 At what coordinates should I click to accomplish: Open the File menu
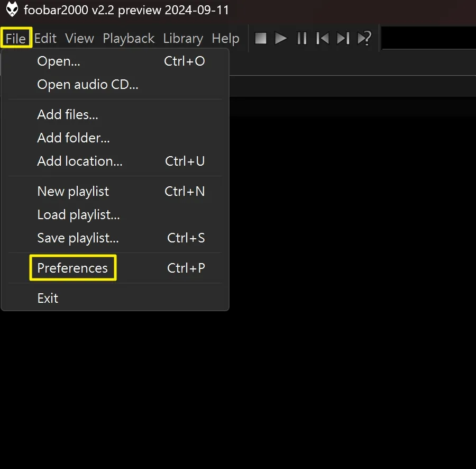(16, 38)
